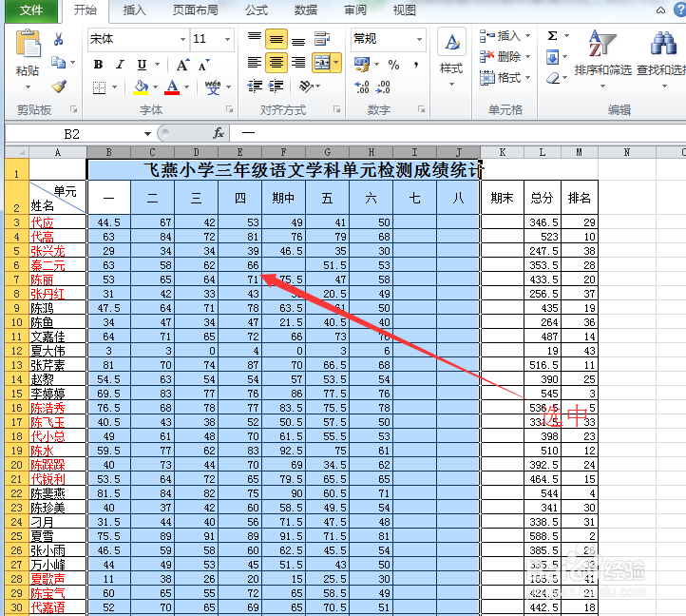Image resolution: width=686 pixels, height=616 pixels.
Task: Toggle center horizontal alignment
Action: [276, 62]
